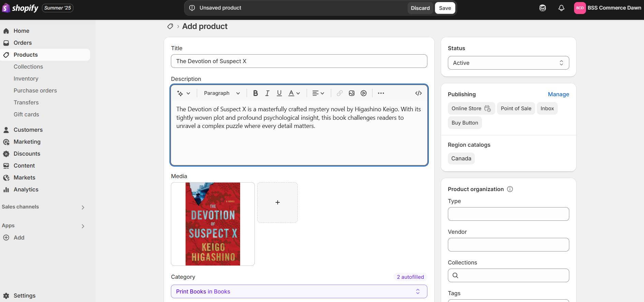
Task: Open Purchase orders submenu item
Action: click(35, 90)
